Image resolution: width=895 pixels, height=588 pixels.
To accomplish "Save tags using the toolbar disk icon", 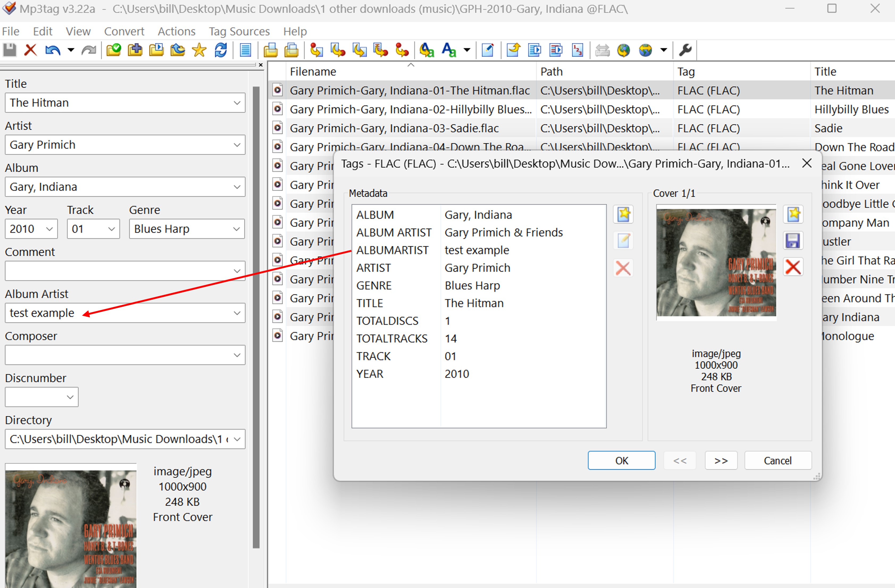I will [x=9, y=50].
